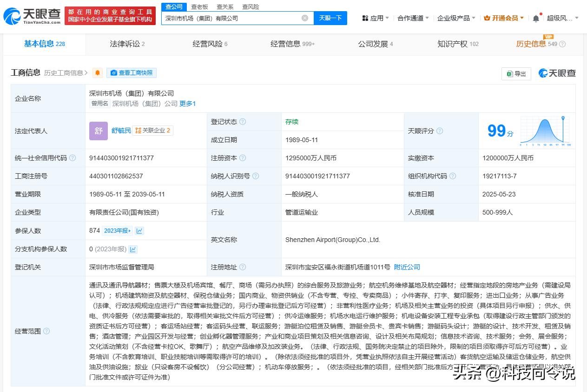Open notifications bell in header

(536, 18)
